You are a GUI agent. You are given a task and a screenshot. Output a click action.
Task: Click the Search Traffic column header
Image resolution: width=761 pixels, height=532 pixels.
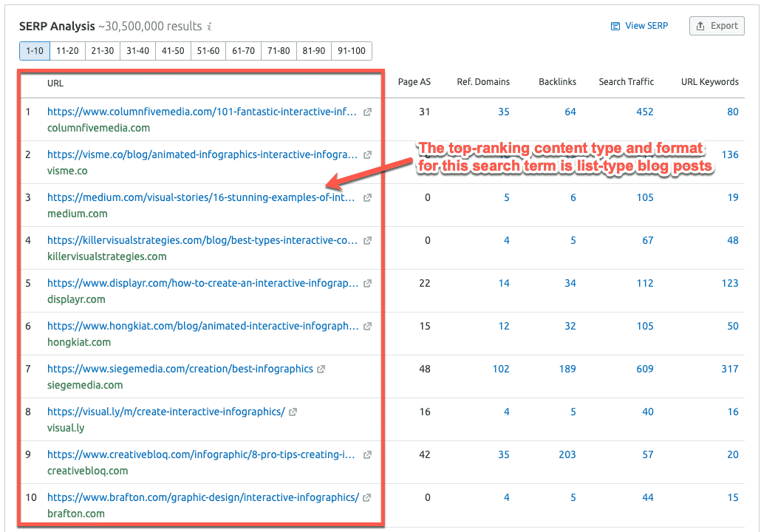click(x=626, y=82)
